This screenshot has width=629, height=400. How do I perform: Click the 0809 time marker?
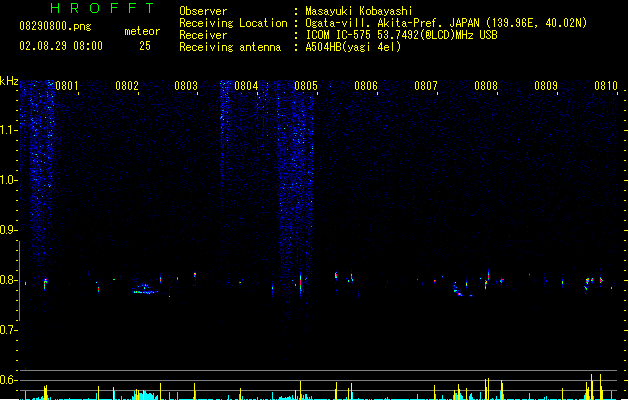tap(546, 85)
